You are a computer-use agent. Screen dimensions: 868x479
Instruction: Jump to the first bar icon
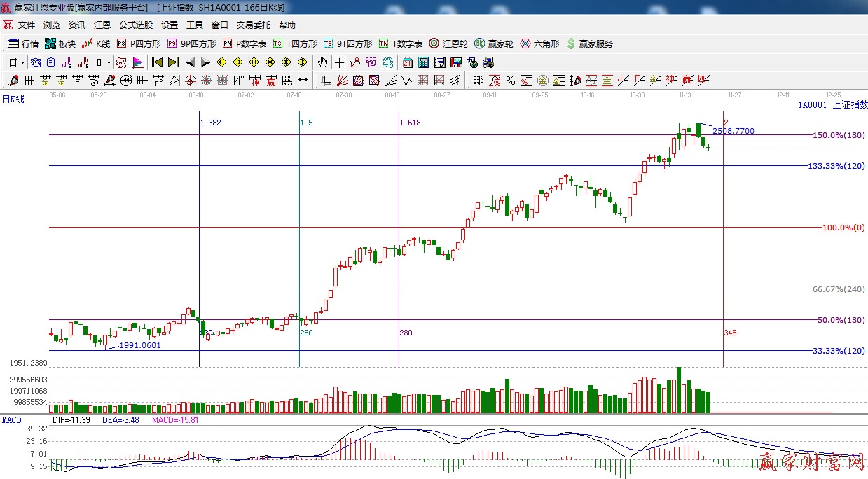click(x=157, y=62)
